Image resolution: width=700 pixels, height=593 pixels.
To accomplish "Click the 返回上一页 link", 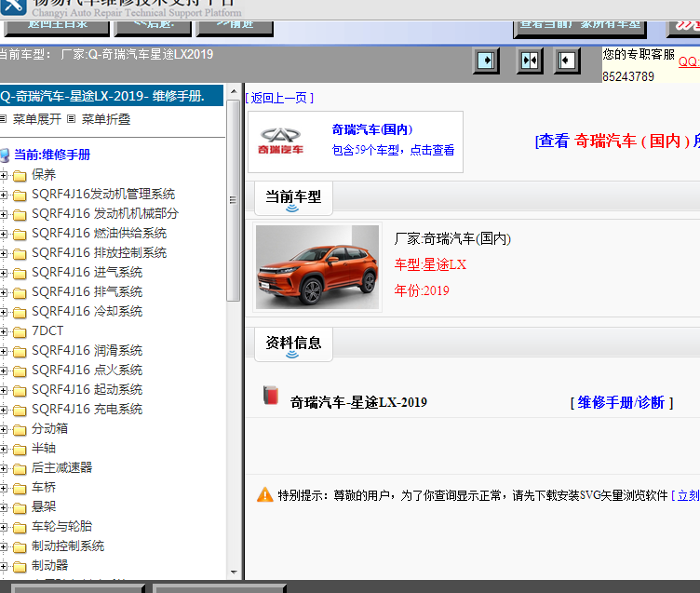I will point(279,98).
